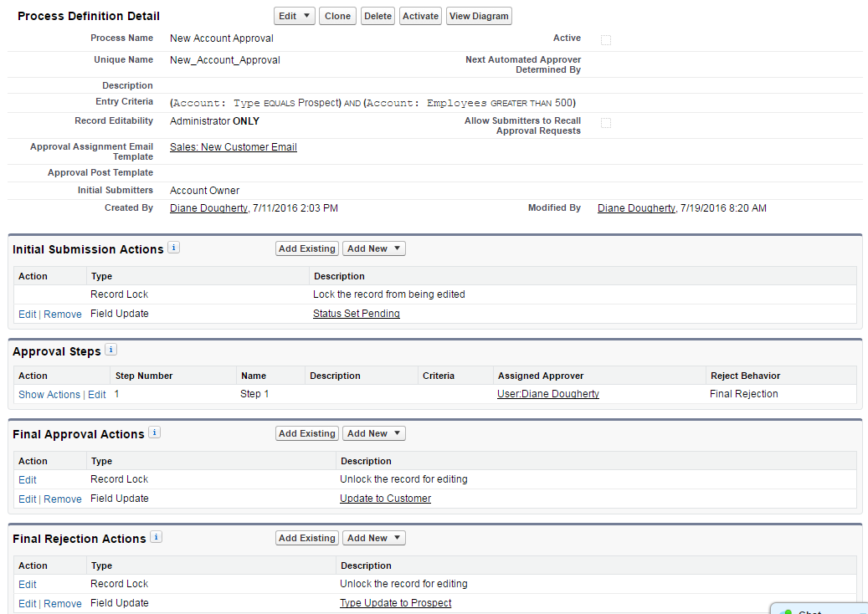
Task: Edit approval Step 1
Action: pos(97,394)
